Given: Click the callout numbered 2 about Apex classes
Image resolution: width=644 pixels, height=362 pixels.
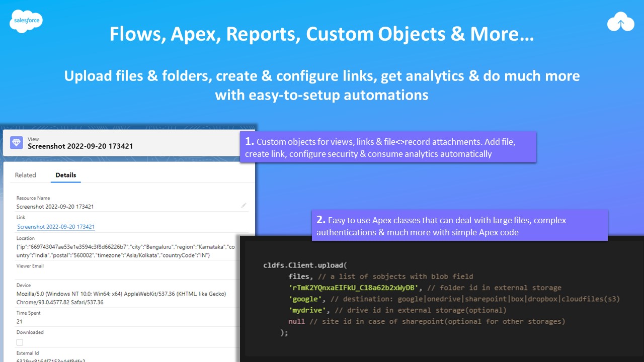Looking at the screenshot, I should [x=459, y=226].
